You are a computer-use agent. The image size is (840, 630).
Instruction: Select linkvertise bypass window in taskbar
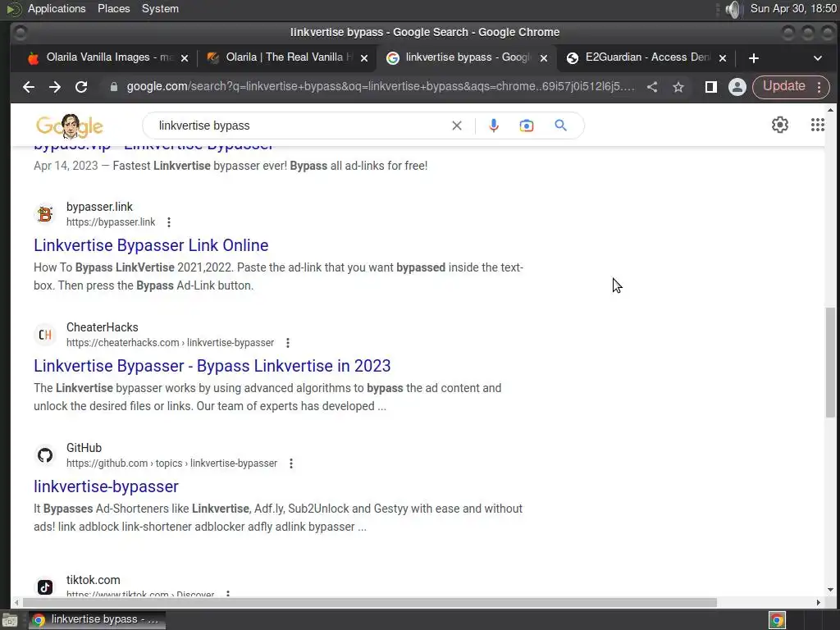tap(97, 619)
